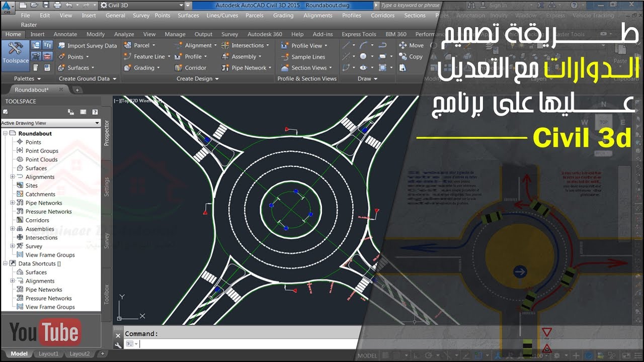Image resolution: width=644 pixels, height=362 pixels.
Task: Click the Point Clouds tree item
Action: pyautogui.click(x=41, y=160)
